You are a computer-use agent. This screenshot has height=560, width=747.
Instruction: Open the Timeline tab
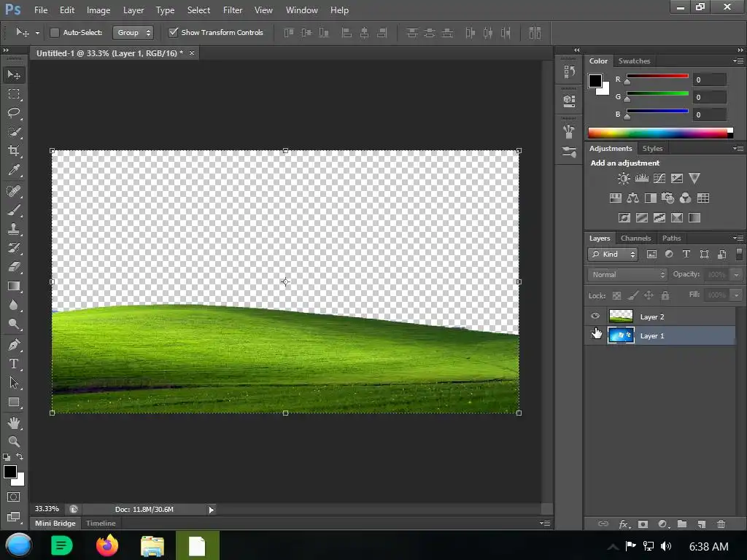pyautogui.click(x=101, y=523)
